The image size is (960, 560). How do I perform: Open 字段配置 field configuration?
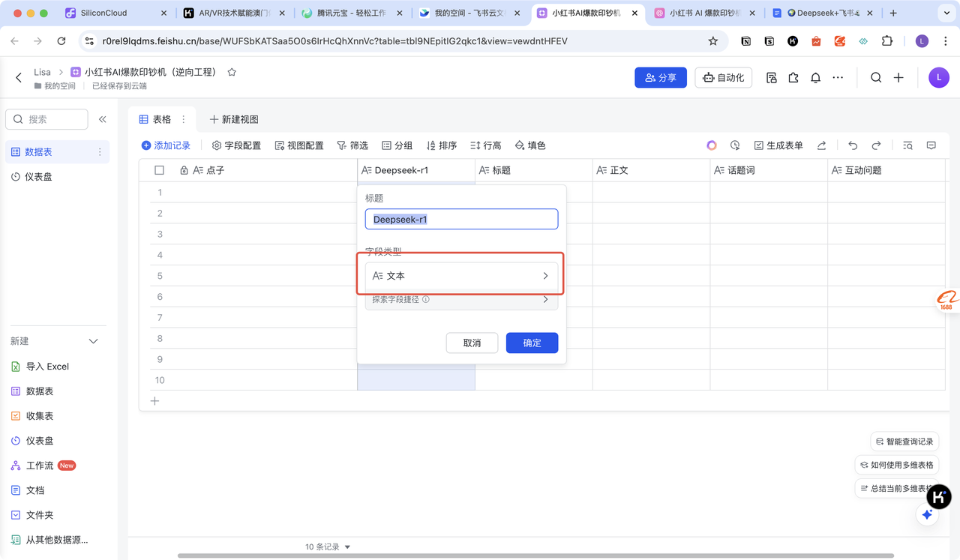point(236,145)
